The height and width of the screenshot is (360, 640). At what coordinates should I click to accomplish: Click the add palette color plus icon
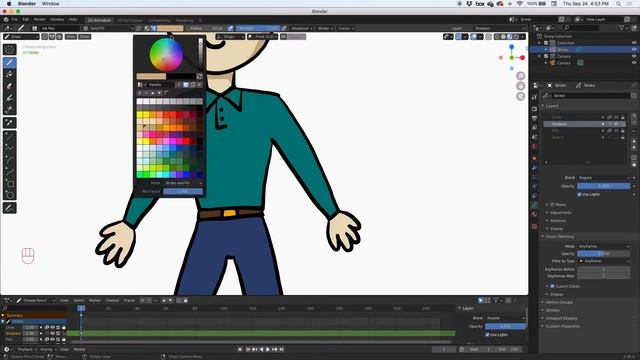coord(140,93)
